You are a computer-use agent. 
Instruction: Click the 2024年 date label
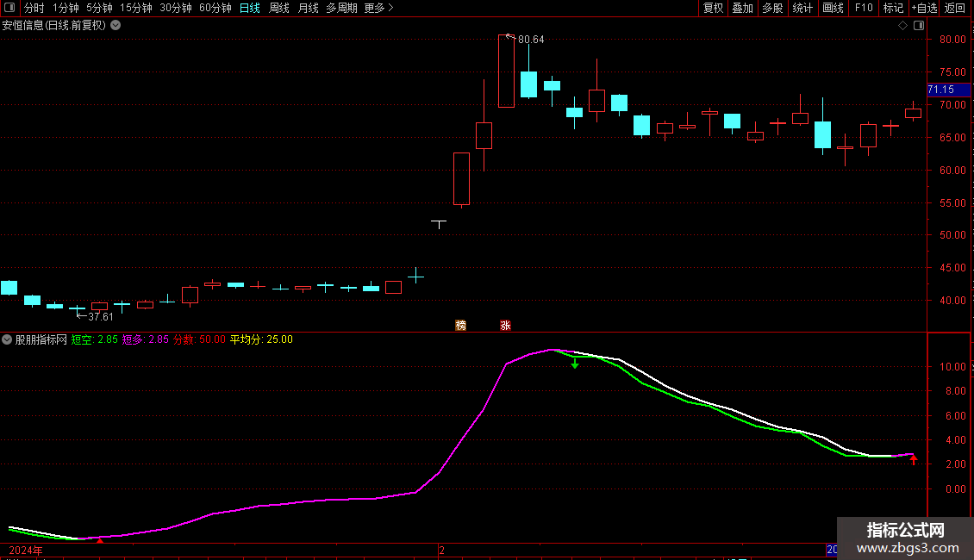click(26, 551)
